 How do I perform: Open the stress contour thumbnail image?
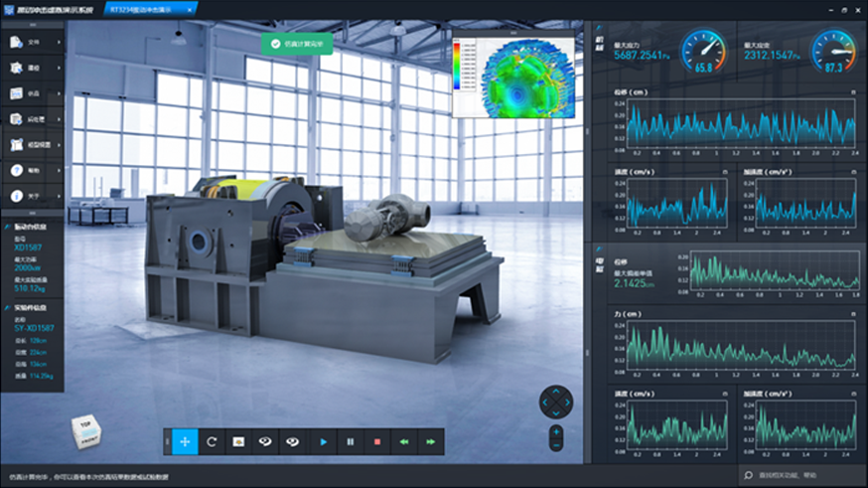click(x=512, y=77)
